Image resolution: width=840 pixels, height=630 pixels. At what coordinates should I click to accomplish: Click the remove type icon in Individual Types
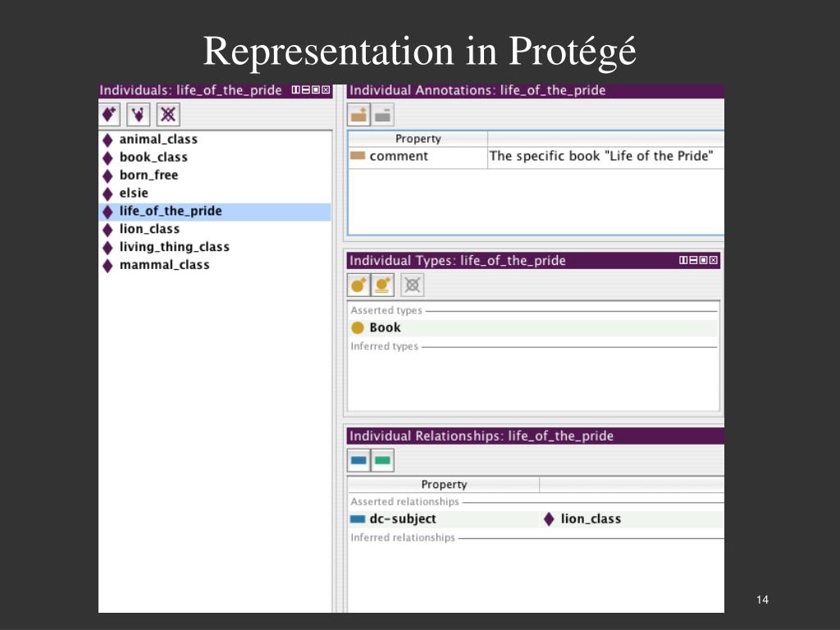412,285
